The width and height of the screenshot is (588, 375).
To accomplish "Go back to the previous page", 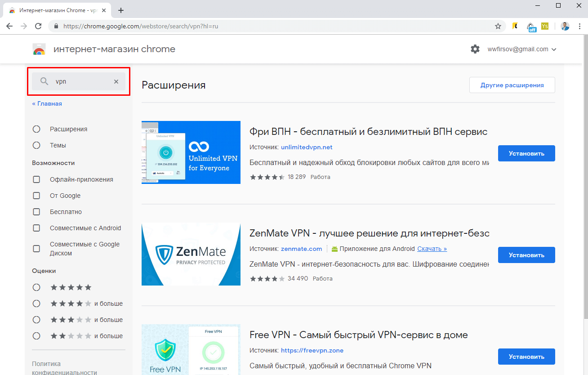I will (9, 26).
